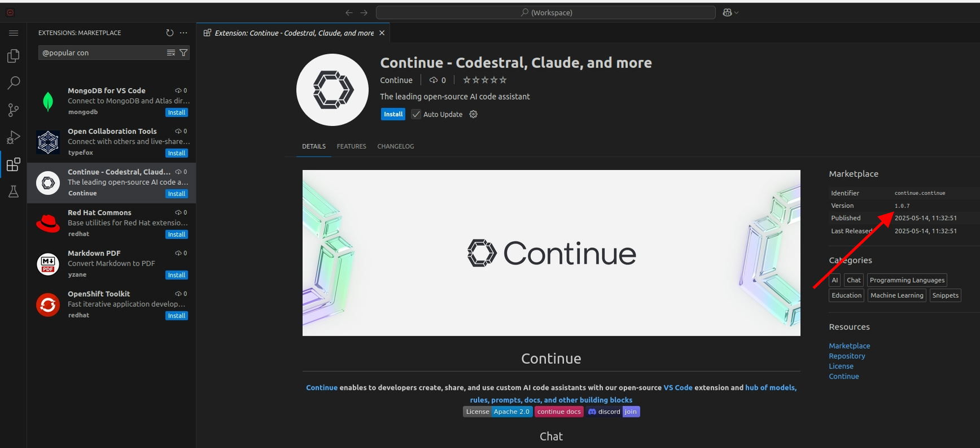Install OpenShift Toolkit
Screen dimensions: 980x448
(x=177, y=316)
